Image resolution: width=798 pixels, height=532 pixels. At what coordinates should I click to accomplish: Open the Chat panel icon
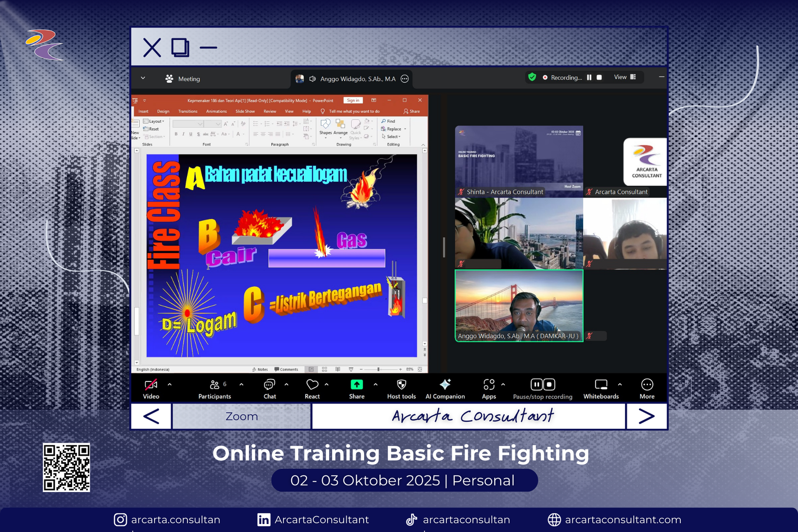(269, 384)
